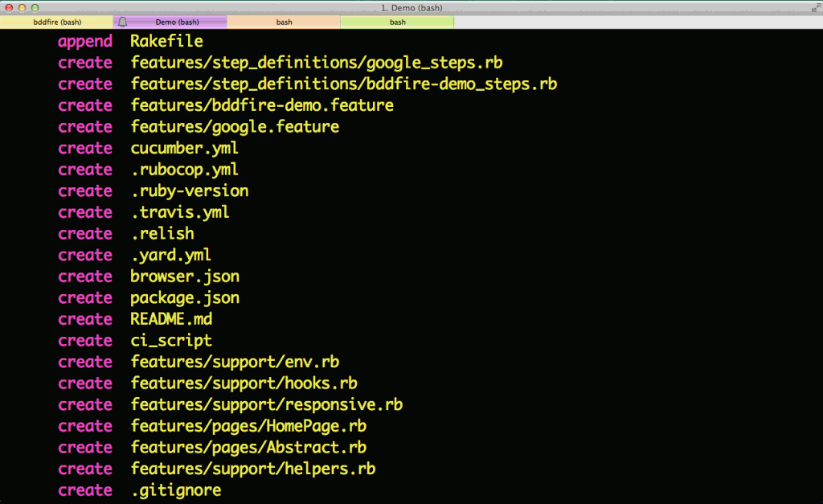Click package.json in the terminal listing
This screenshot has width=823, height=504.
point(185,298)
